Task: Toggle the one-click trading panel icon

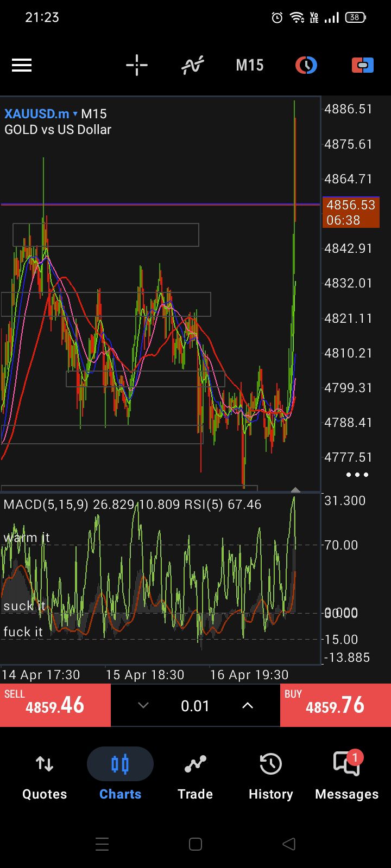Action: 362,66
